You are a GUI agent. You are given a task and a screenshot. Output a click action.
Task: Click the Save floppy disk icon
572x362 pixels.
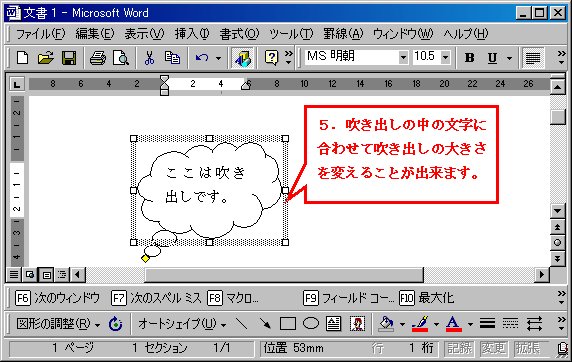(x=69, y=58)
